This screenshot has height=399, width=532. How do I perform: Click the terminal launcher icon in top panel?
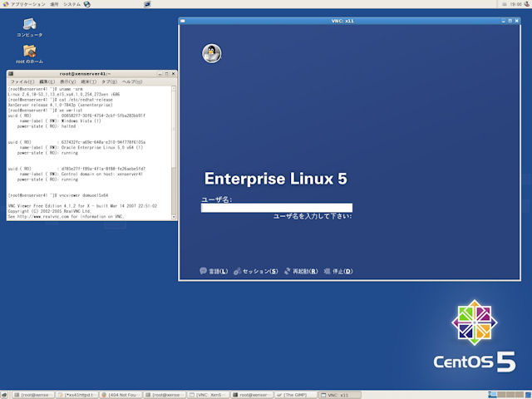click(147, 4)
